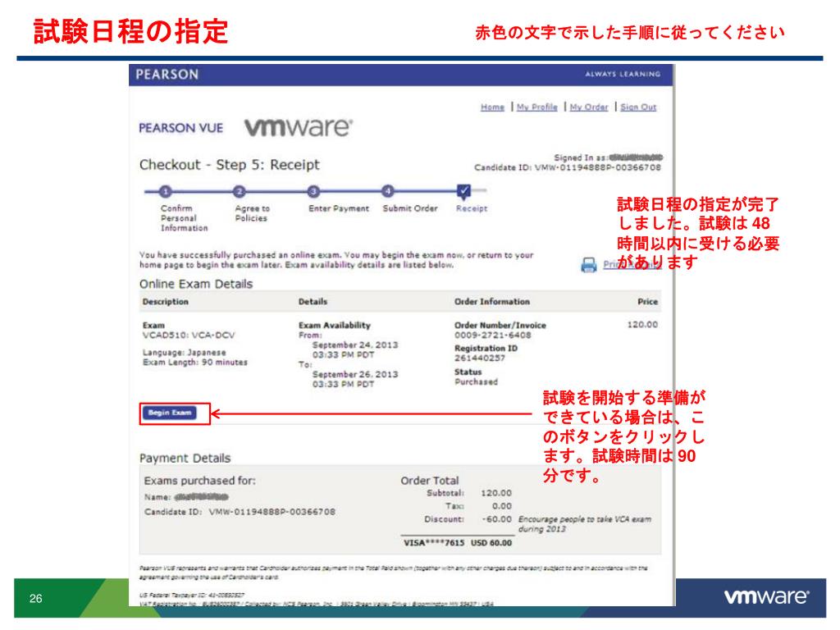Select the 'Description' column header
The height and width of the screenshot is (630, 840).
pos(166,302)
